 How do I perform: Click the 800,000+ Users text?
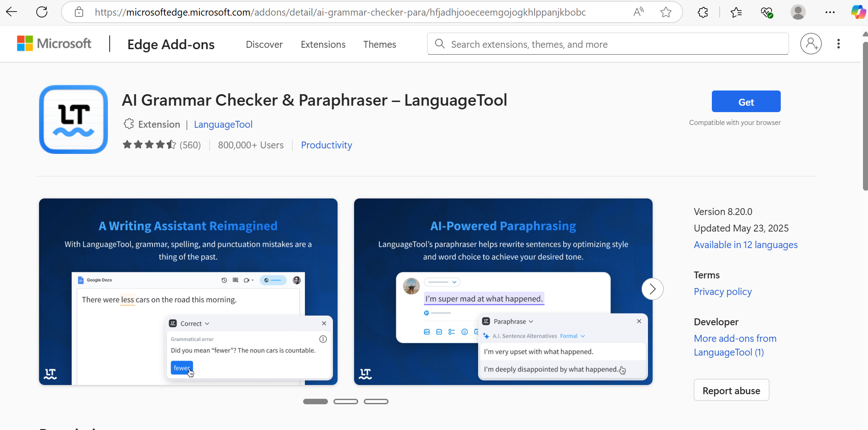click(251, 145)
